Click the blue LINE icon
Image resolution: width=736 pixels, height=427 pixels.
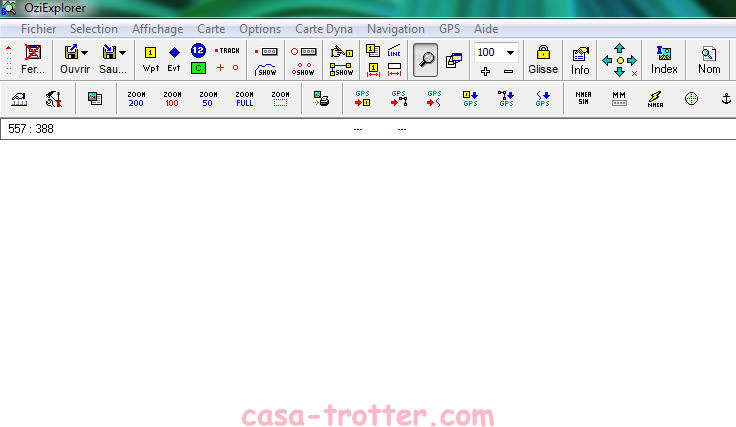pos(394,51)
